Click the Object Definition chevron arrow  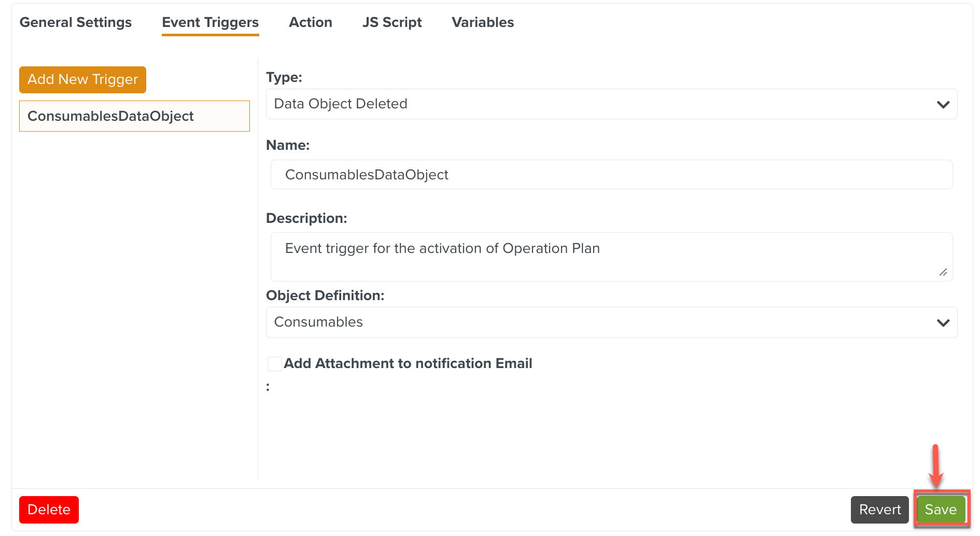[943, 323]
